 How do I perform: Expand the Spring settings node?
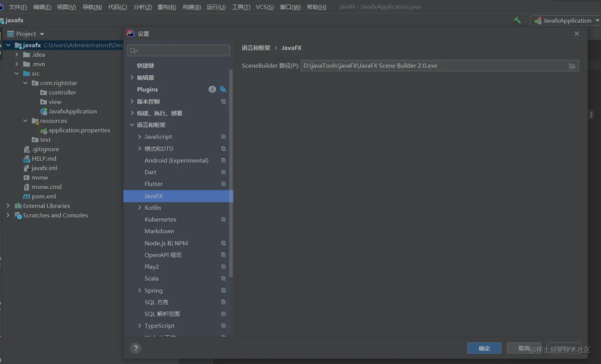pyautogui.click(x=140, y=290)
